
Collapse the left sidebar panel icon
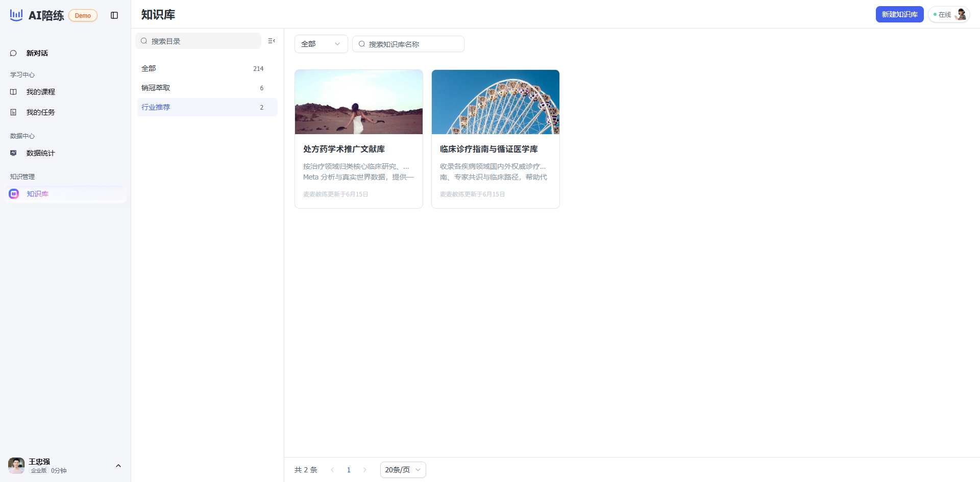point(114,15)
